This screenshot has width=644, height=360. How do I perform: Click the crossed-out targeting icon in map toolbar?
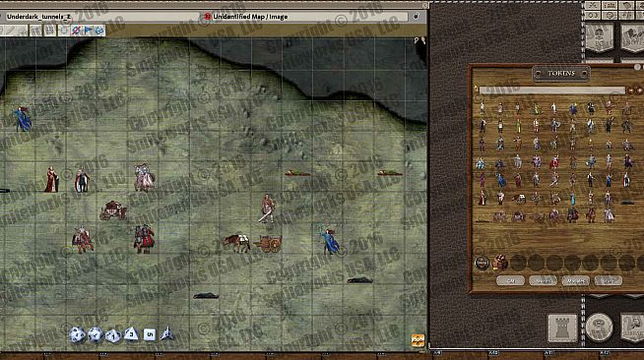77,30
